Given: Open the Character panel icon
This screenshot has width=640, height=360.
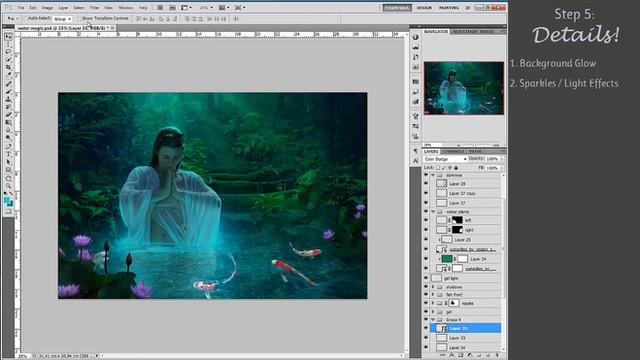Looking at the screenshot, I should [x=416, y=161].
